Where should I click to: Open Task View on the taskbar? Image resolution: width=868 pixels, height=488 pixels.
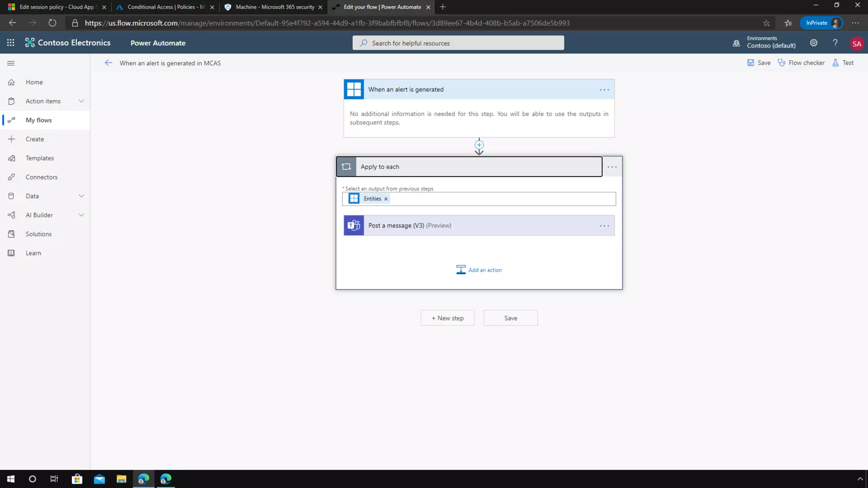[54, 479]
